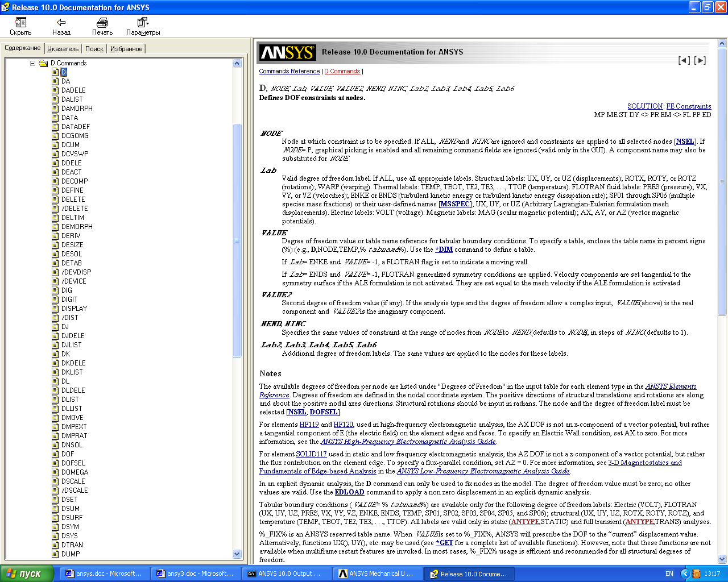
Task: Switch to ansys.doc Word taskbar item
Action: (x=106, y=573)
